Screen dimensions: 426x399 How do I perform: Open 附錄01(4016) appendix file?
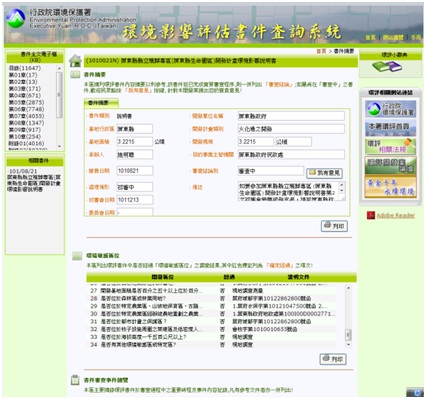[x=26, y=143]
